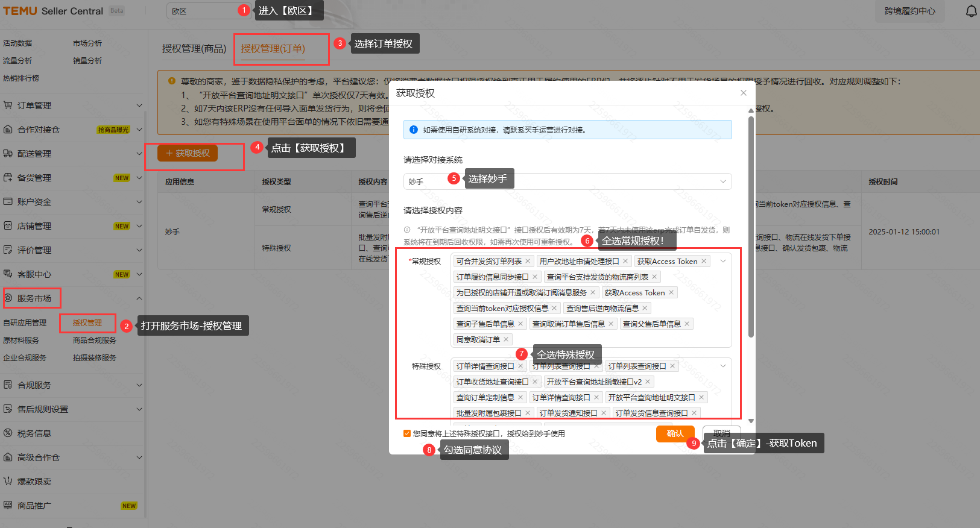Open 拍摄装修服务 in sidebar
This screenshot has width=980, height=528.
click(x=95, y=358)
